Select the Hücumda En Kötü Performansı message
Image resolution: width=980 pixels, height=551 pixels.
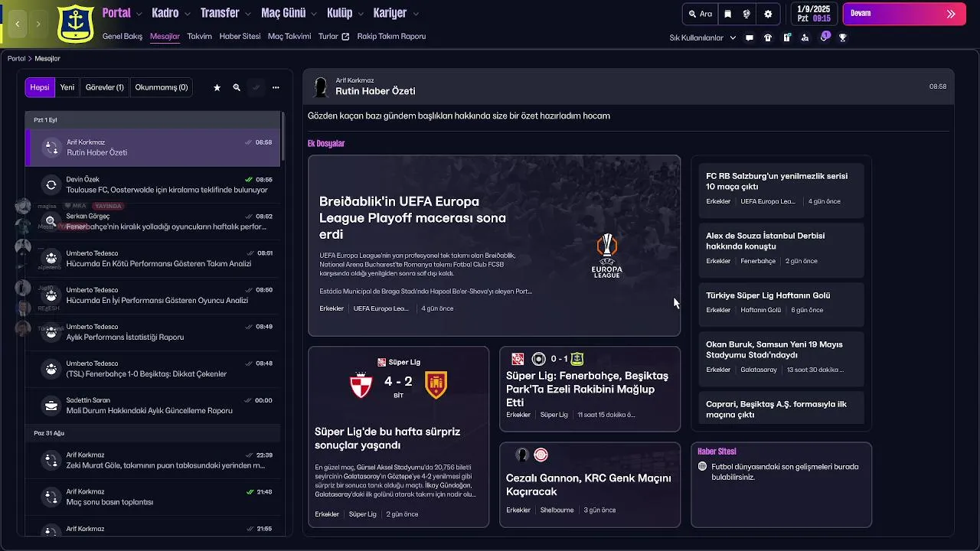153,258
